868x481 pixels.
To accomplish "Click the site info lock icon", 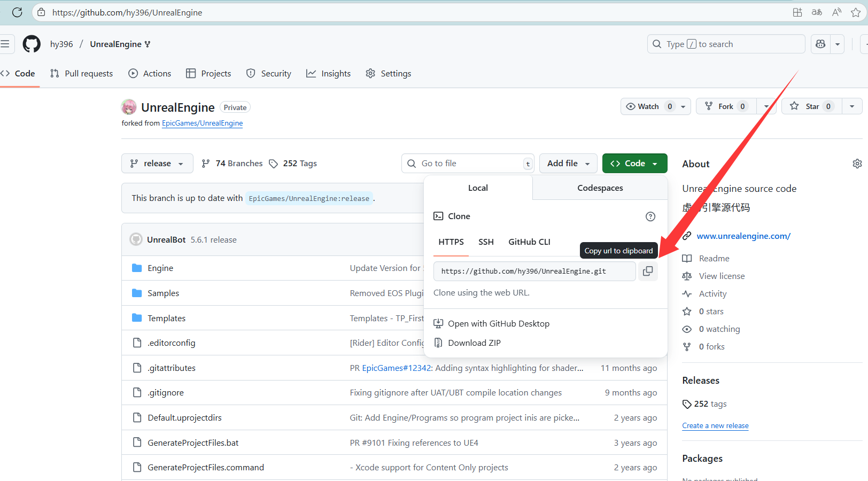I will [x=41, y=12].
